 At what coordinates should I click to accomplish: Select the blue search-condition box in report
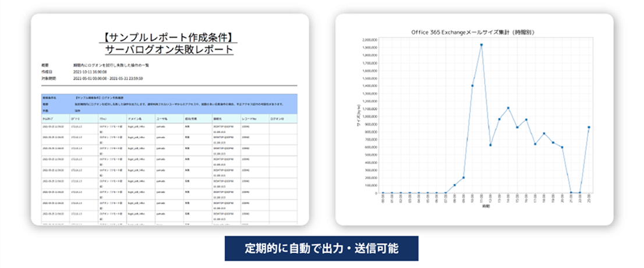coord(169,103)
